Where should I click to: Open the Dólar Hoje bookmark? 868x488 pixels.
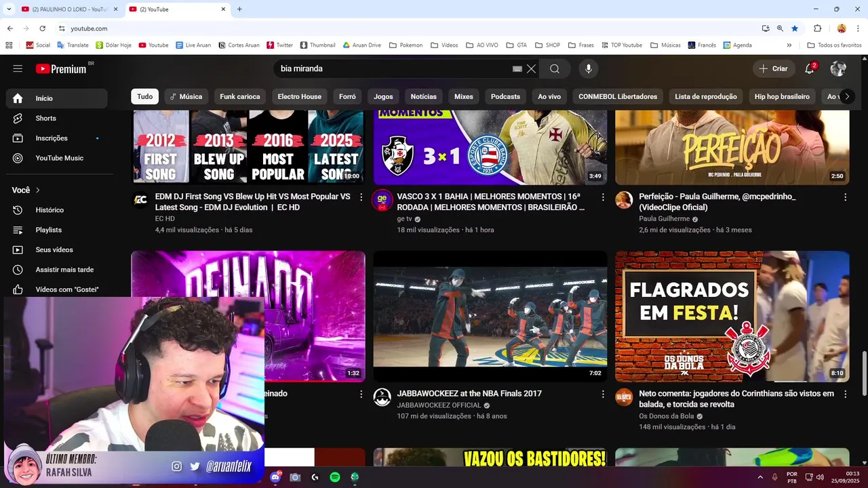point(113,45)
